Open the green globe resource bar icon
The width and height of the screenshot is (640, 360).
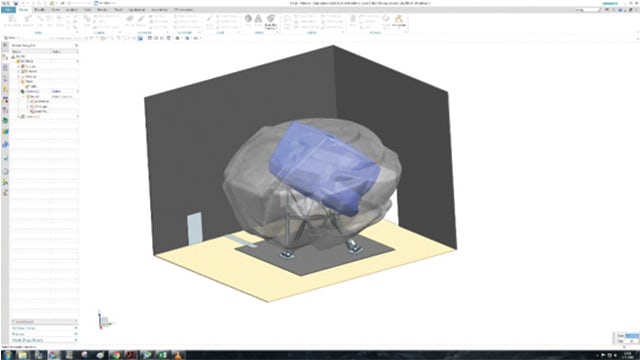(5, 120)
